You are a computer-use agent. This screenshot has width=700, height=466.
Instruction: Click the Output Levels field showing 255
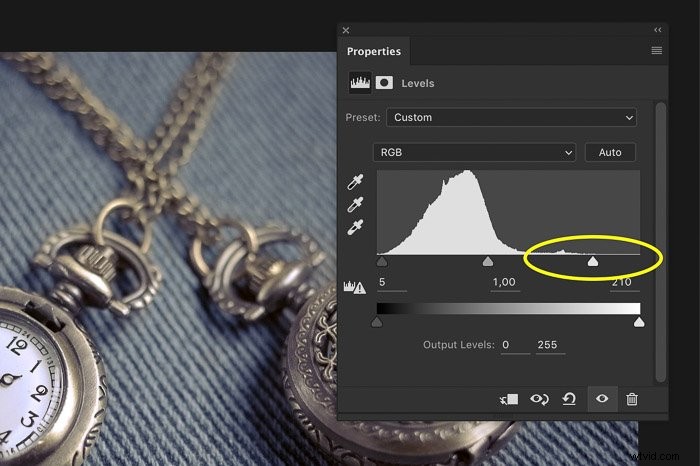(550, 345)
